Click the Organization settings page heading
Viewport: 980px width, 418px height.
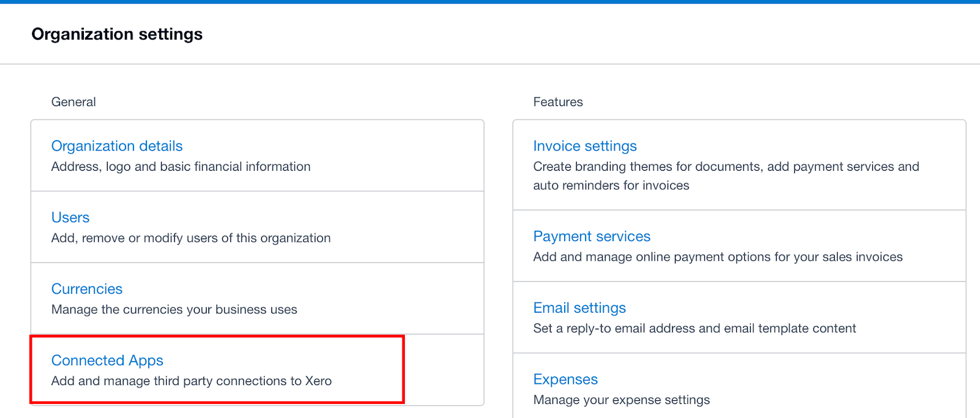[117, 34]
